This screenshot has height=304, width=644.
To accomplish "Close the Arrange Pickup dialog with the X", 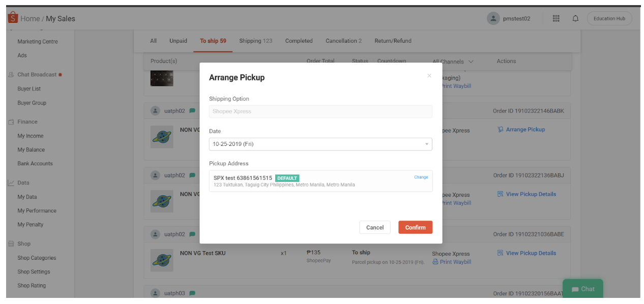I will click(x=429, y=75).
